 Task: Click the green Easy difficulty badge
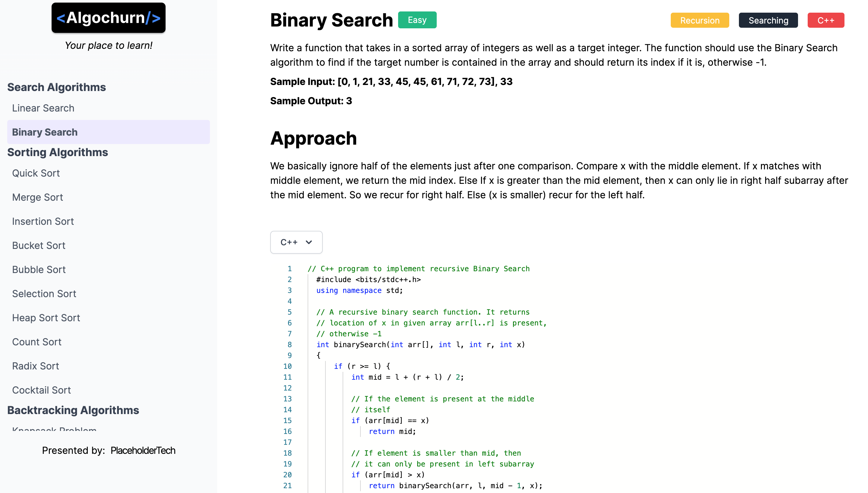(417, 20)
